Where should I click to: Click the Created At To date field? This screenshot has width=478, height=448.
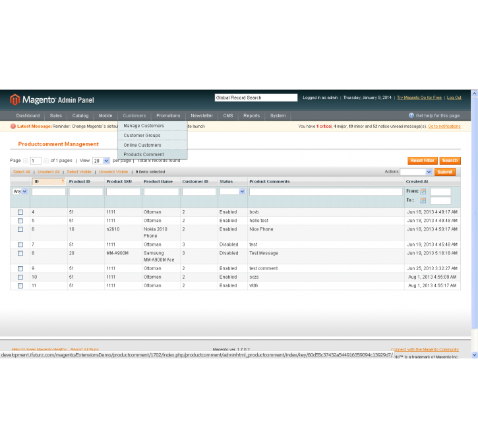440,201
